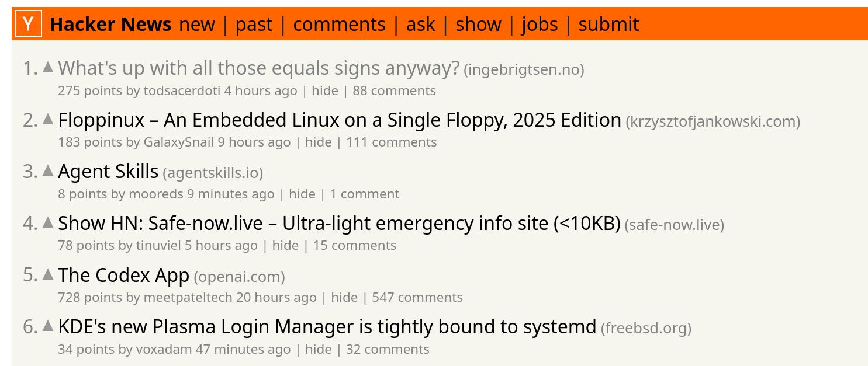Navigate to the 'jobs' page
This screenshot has width=868, height=366.
[x=540, y=25]
